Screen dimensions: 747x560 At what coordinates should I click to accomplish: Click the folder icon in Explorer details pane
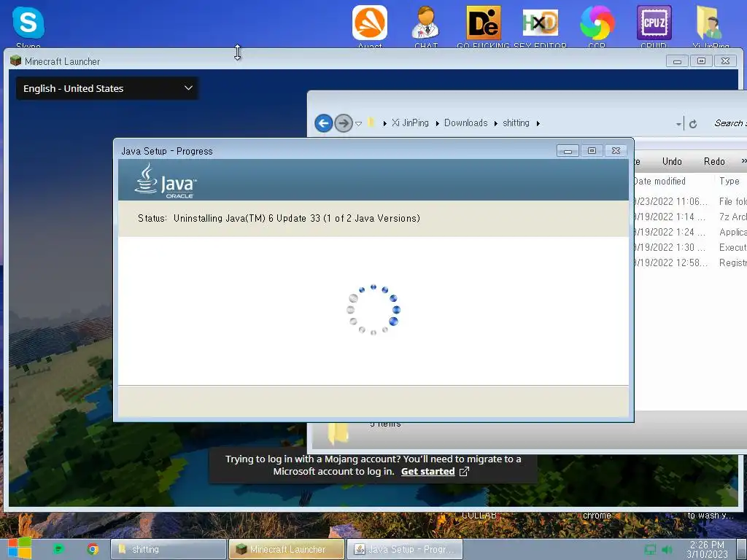(x=338, y=433)
